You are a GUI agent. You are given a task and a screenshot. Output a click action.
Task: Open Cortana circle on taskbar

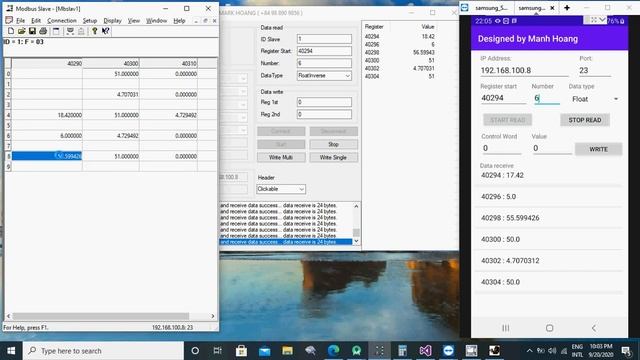tap(195, 351)
